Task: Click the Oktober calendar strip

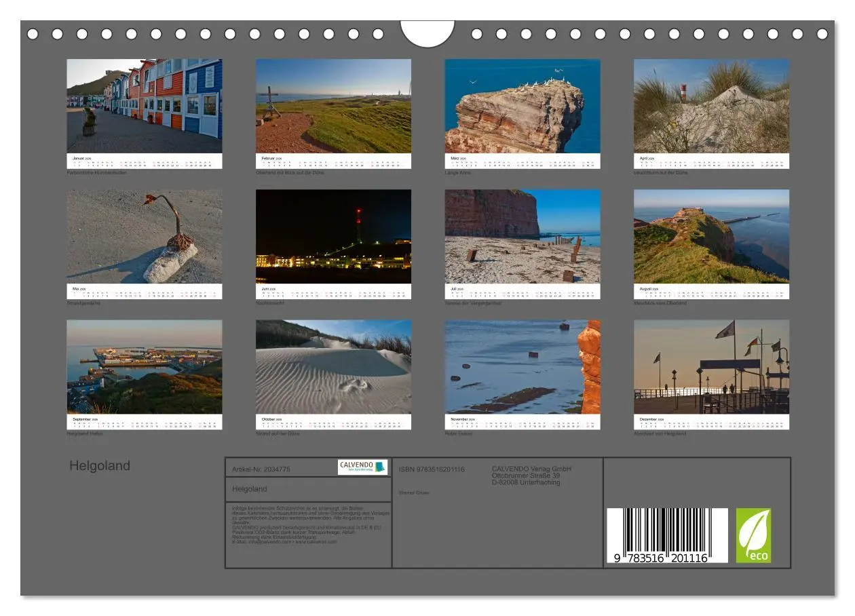Action: click(x=333, y=422)
